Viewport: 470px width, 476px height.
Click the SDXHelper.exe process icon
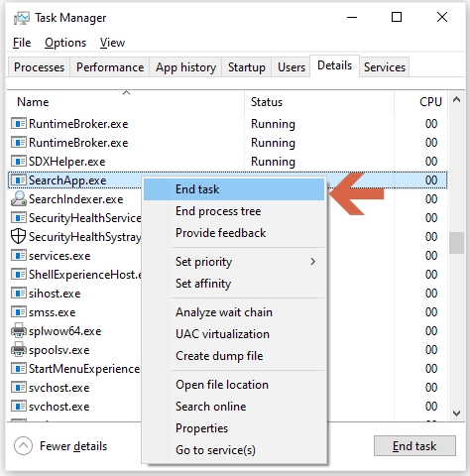(19, 162)
